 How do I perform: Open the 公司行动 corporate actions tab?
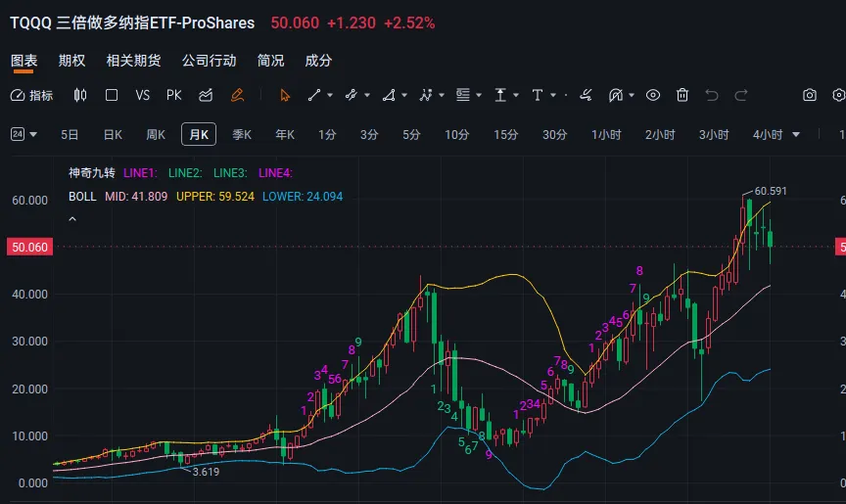209,61
